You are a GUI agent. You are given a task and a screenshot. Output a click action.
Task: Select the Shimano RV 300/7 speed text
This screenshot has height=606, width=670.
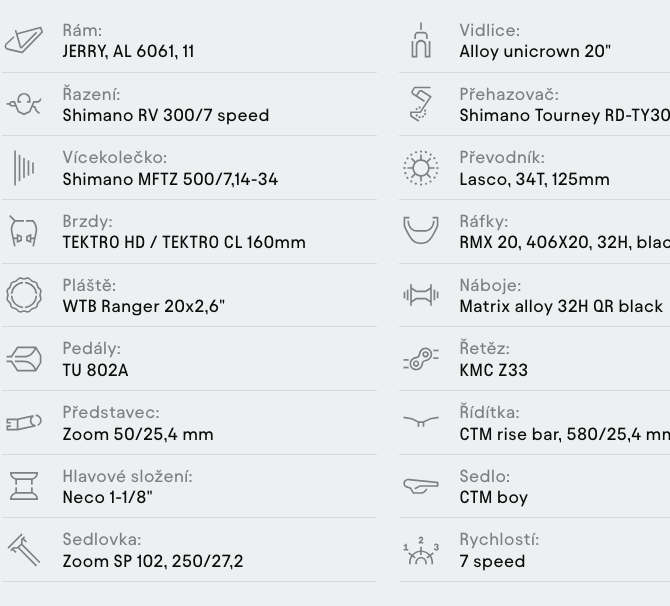click(166, 115)
